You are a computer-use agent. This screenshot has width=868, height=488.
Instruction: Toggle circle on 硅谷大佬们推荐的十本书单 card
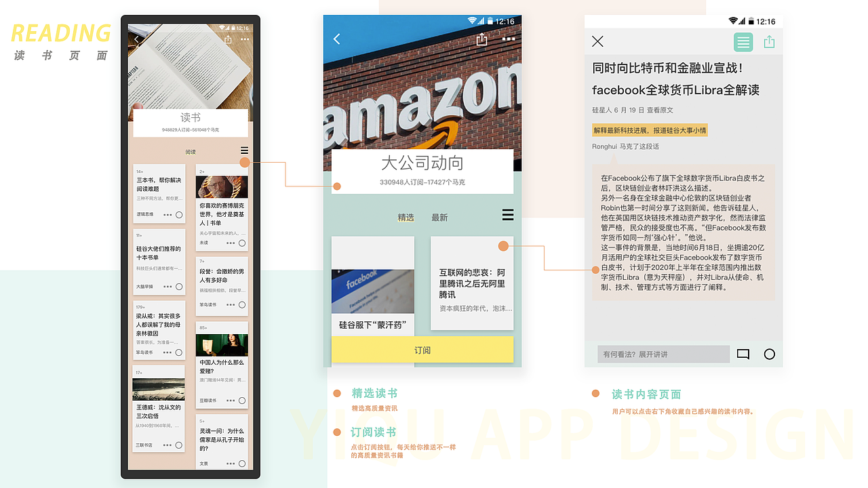pos(179,287)
